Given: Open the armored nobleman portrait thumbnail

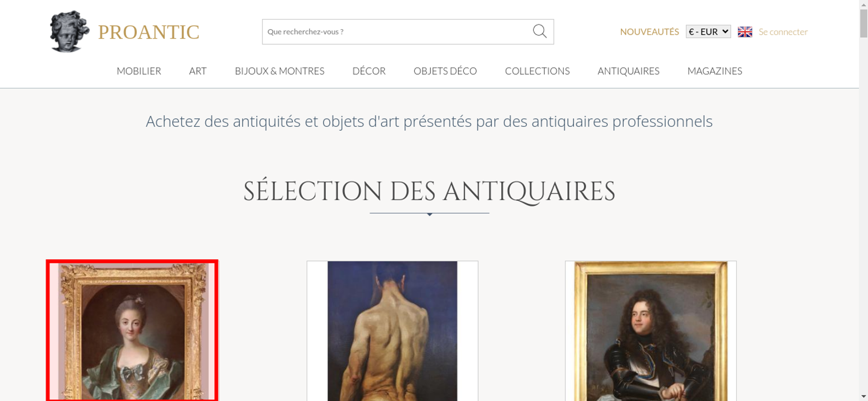Looking at the screenshot, I should point(651,331).
